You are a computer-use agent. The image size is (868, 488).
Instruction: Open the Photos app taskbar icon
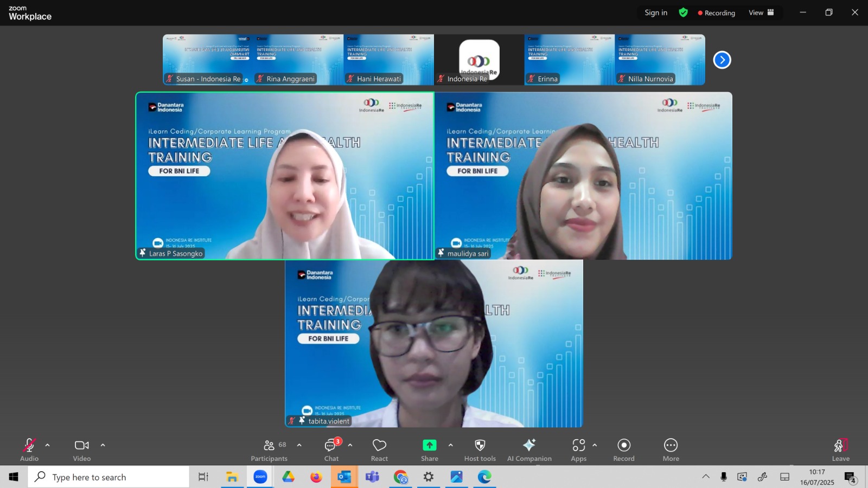click(x=457, y=477)
